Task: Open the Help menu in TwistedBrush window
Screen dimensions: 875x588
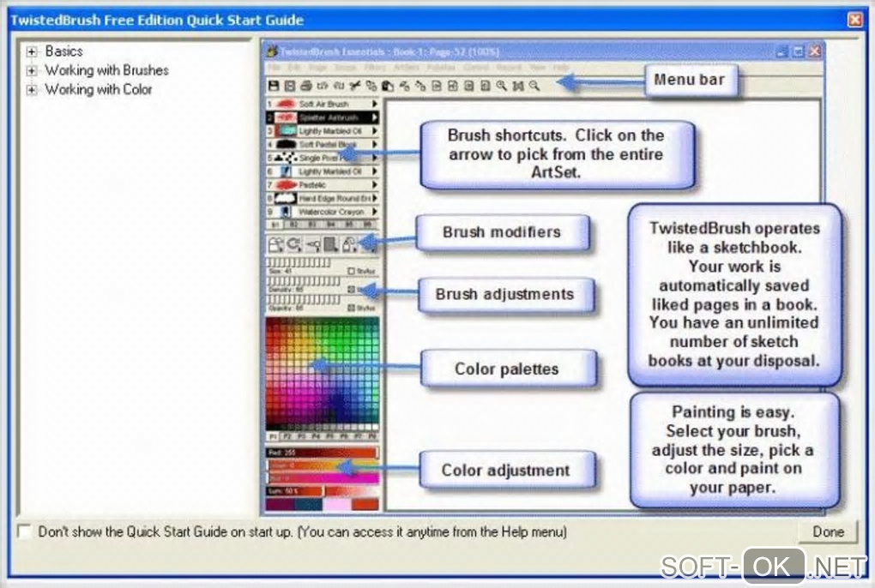Action: click(561, 68)
